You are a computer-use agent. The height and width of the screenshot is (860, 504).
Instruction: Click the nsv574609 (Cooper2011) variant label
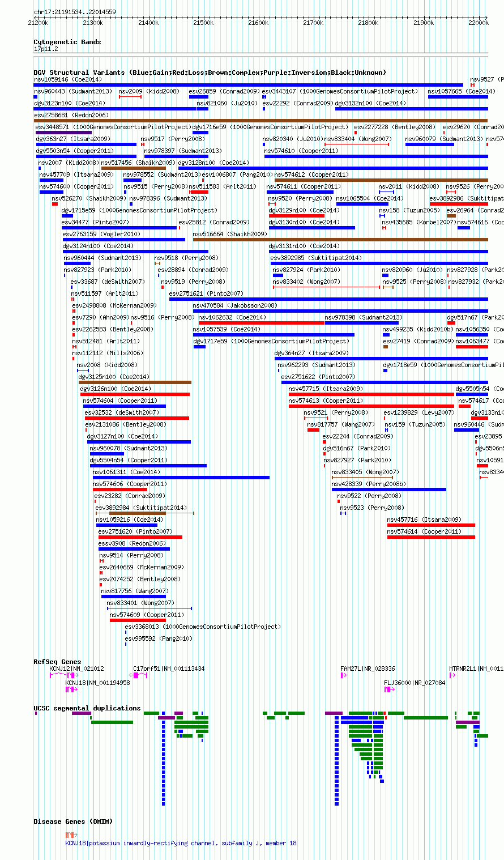(147, 615)
